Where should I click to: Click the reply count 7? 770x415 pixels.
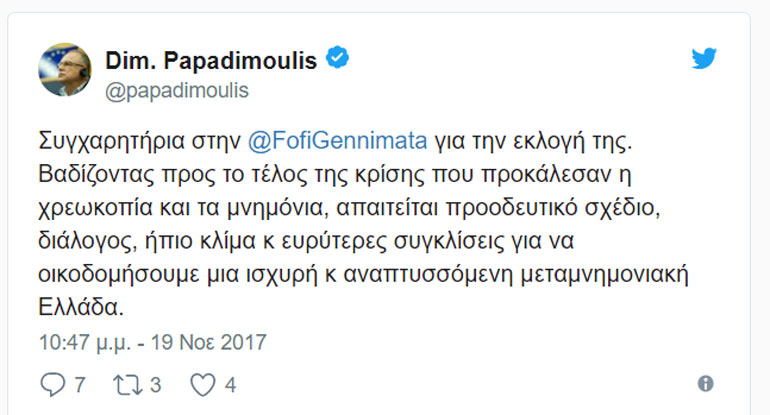tap(79, 385)
